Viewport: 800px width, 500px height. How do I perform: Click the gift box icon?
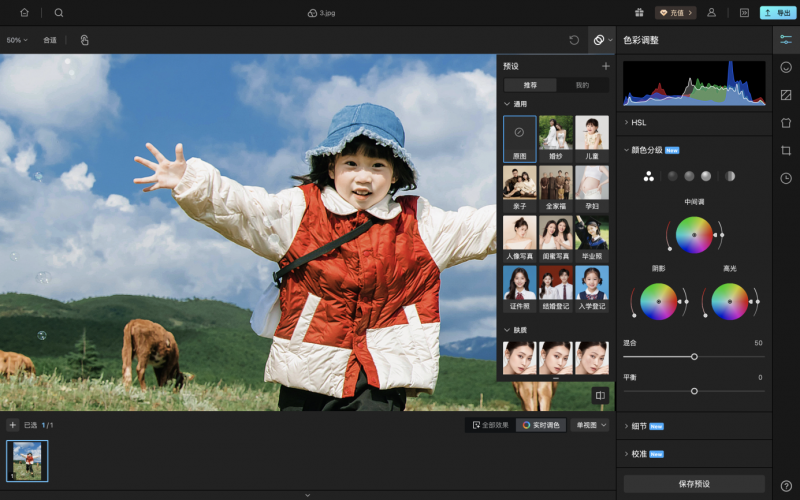pos(639,13)
